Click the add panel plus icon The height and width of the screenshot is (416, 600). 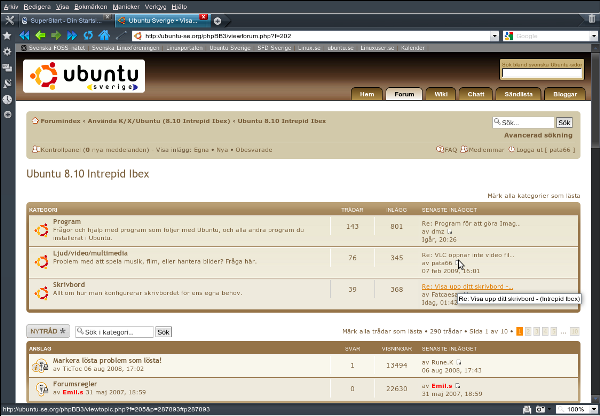pyautogui.click(x=7, y=114)
